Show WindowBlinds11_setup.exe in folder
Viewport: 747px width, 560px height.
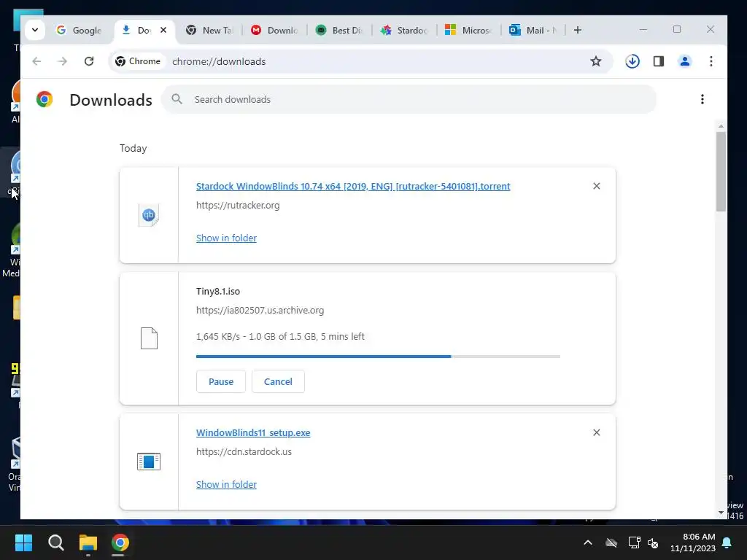(x=226, y=484)
